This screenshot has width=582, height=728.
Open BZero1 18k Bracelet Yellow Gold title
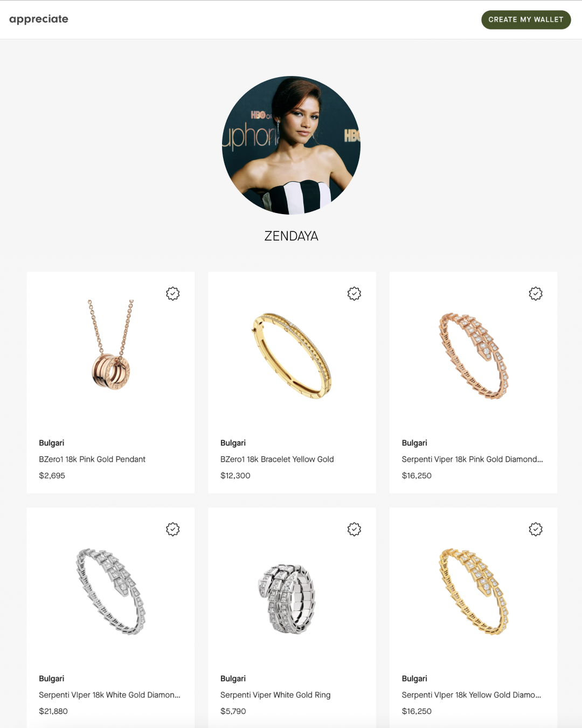click(x=277, y=459)
